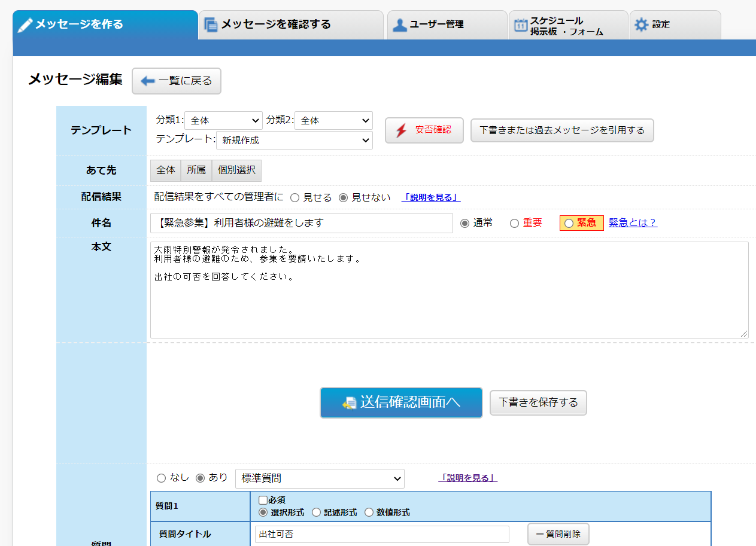The image size is (756, 546).
Task: Click the send icon on 送信確認画面へ button
Action: click(x=350, y=403)
